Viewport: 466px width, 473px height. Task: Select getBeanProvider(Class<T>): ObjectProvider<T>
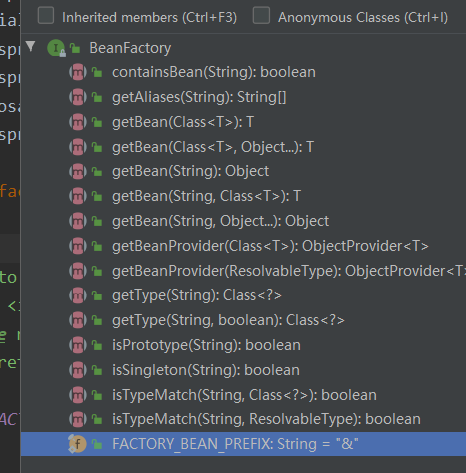[x=270, y=246]
